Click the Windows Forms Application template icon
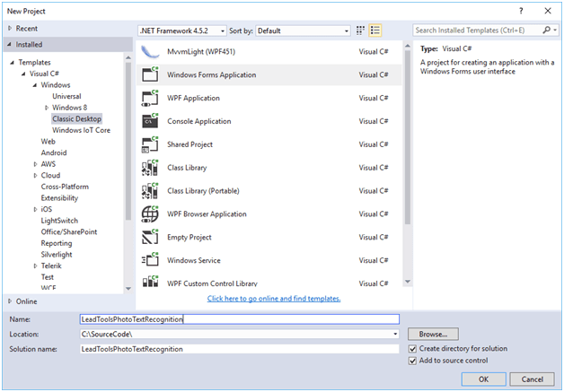Screen dimensions: 564x392 tap(150, 74)
